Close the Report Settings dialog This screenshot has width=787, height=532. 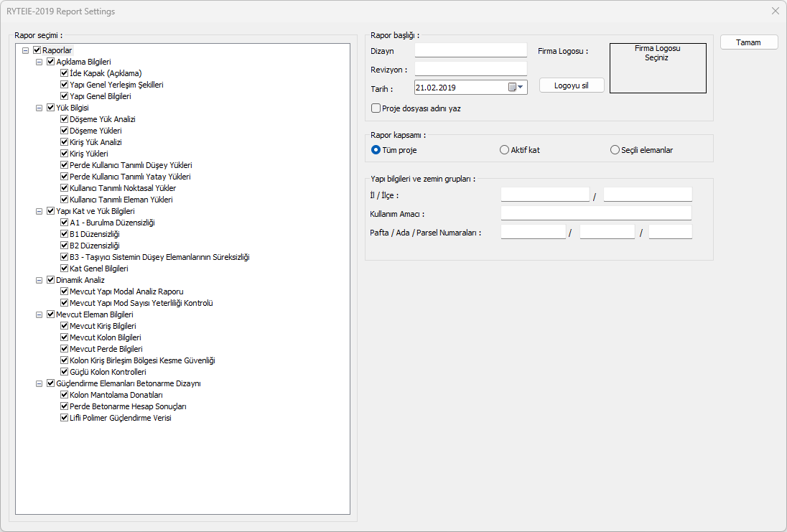tap(775, 11)
